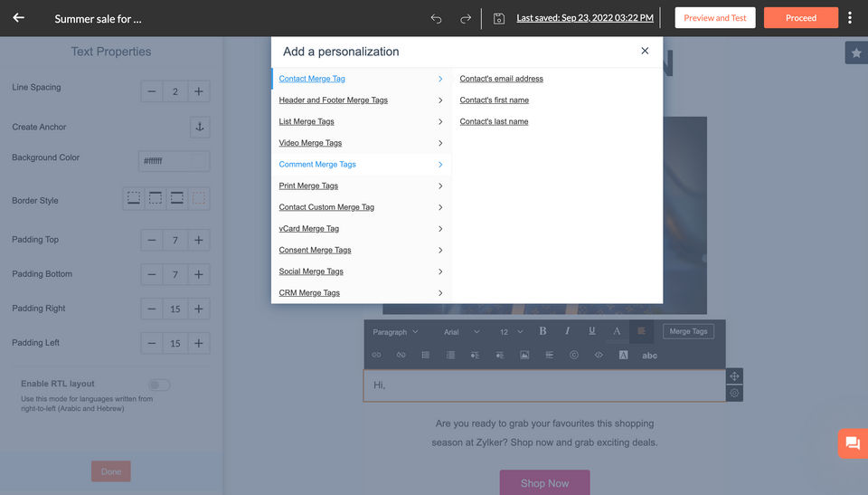This screenshot has height=495, width=868.
Task: Toggle the Italic formatting button
Action: click(x=568, y=331)
